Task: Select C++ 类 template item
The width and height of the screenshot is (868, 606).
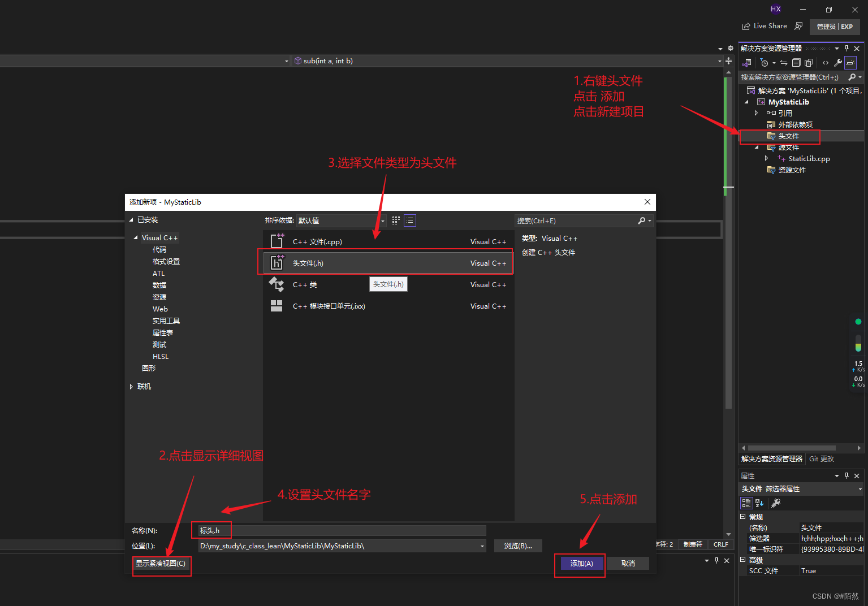Action: click(x=388, y=284)
